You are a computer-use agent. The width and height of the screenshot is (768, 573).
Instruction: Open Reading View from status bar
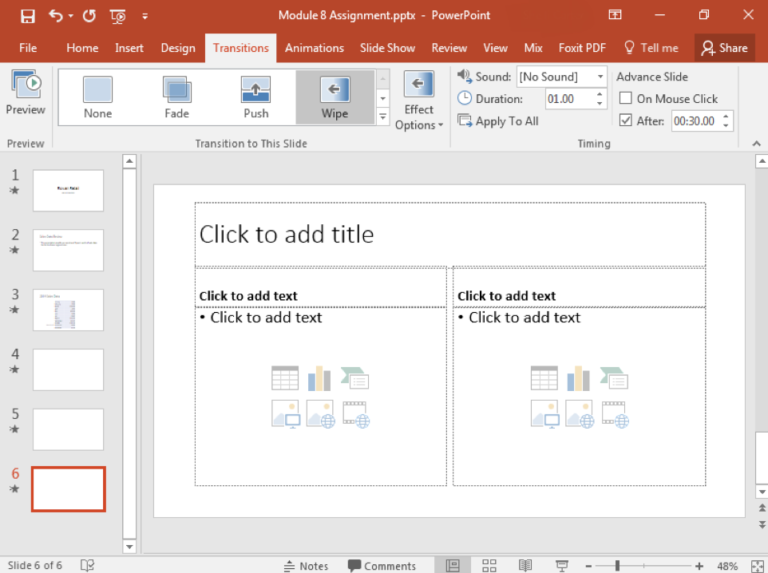point(525,565)
